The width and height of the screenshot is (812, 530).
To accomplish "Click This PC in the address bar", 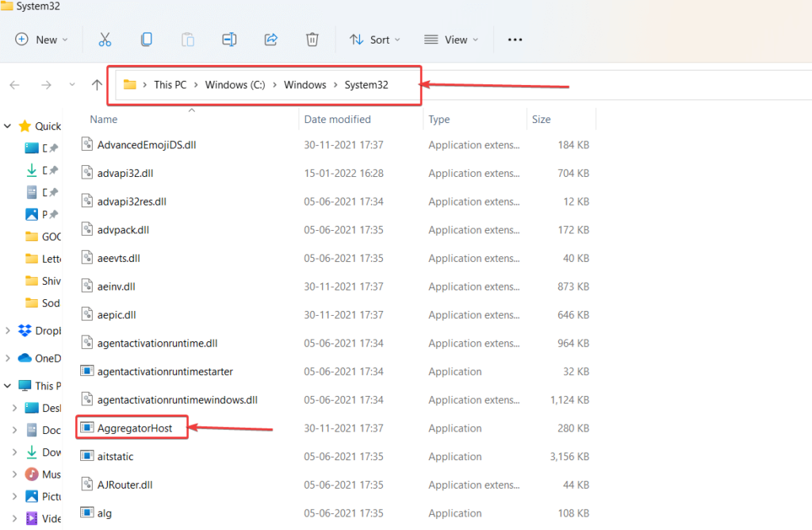I will [170, 85].
